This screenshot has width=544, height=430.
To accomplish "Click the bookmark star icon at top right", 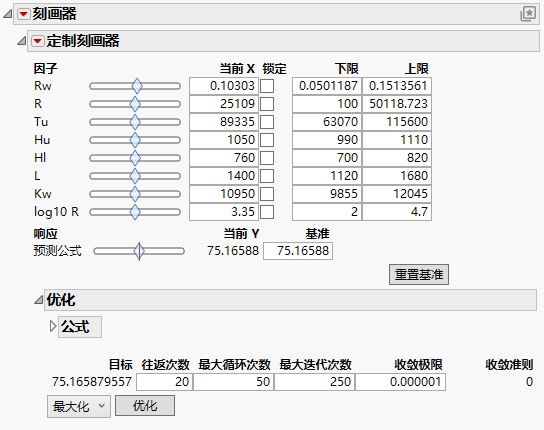I will point(528,14).
